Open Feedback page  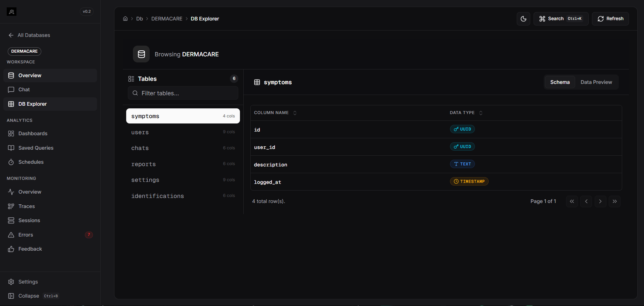[x=50, y=249]
